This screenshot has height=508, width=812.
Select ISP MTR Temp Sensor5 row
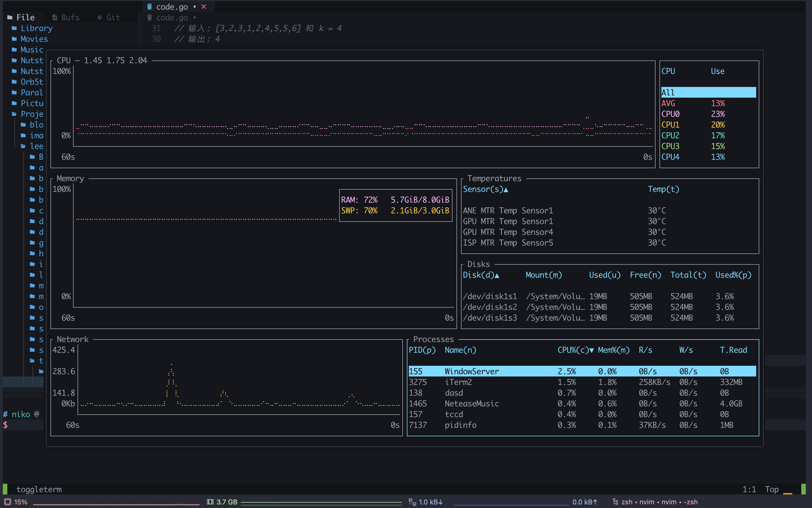tap(610, 243)
